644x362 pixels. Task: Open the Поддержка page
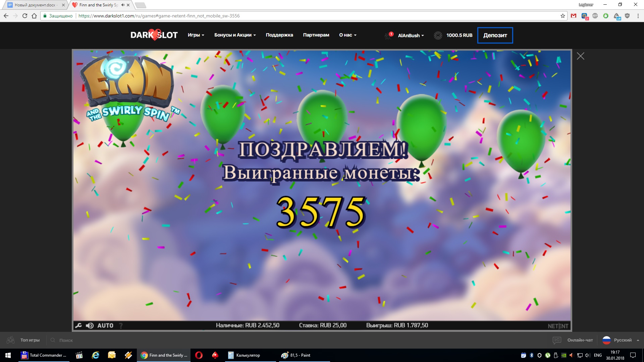pyautogui.click(x=279, y=35)
